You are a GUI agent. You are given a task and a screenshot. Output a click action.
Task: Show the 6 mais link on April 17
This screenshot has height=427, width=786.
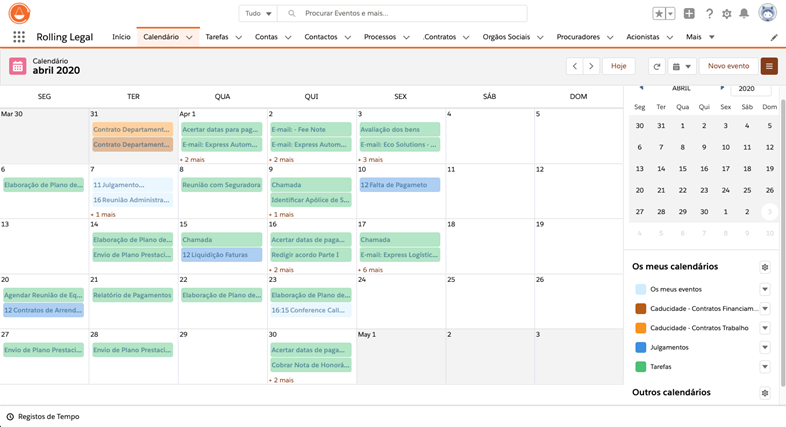[372, 270]
